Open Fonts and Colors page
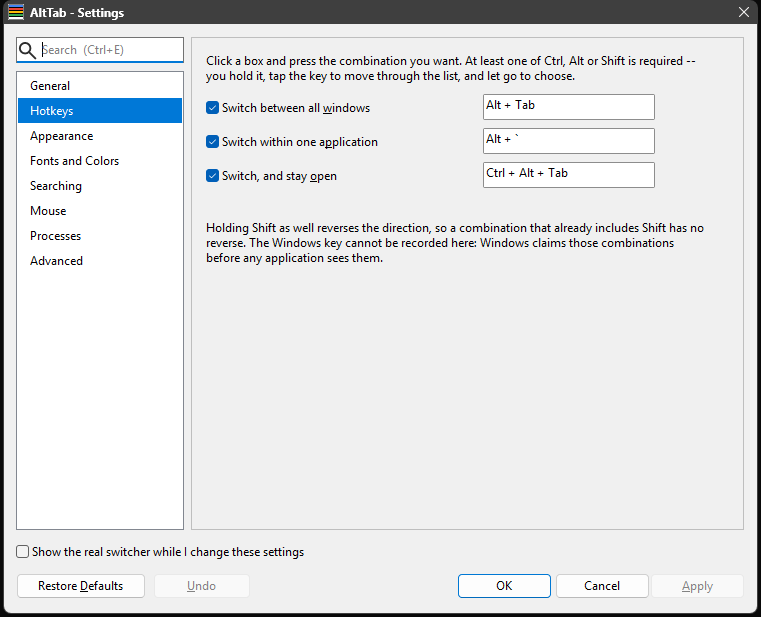 click(x=100, y=161)
